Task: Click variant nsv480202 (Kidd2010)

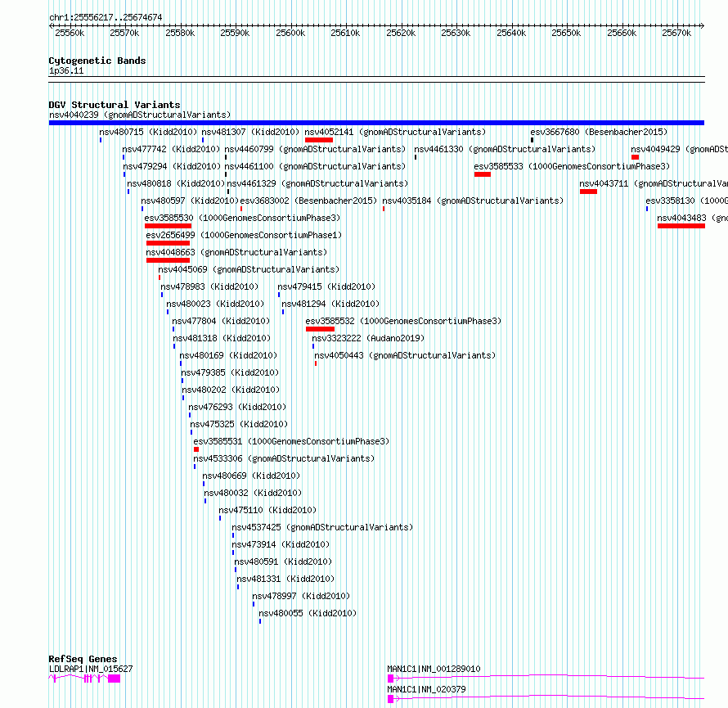Action: [x=231, y=390]
